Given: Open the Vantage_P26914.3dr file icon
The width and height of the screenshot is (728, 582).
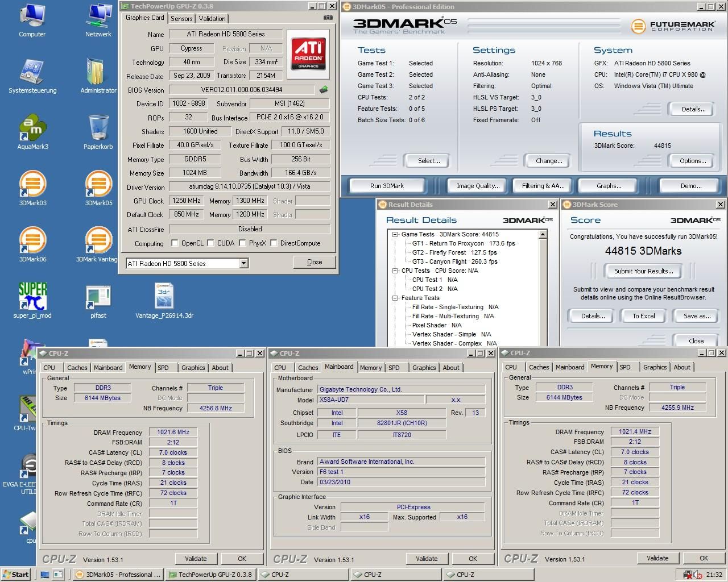Looking at the screenshot, I should tap(164, 297).
